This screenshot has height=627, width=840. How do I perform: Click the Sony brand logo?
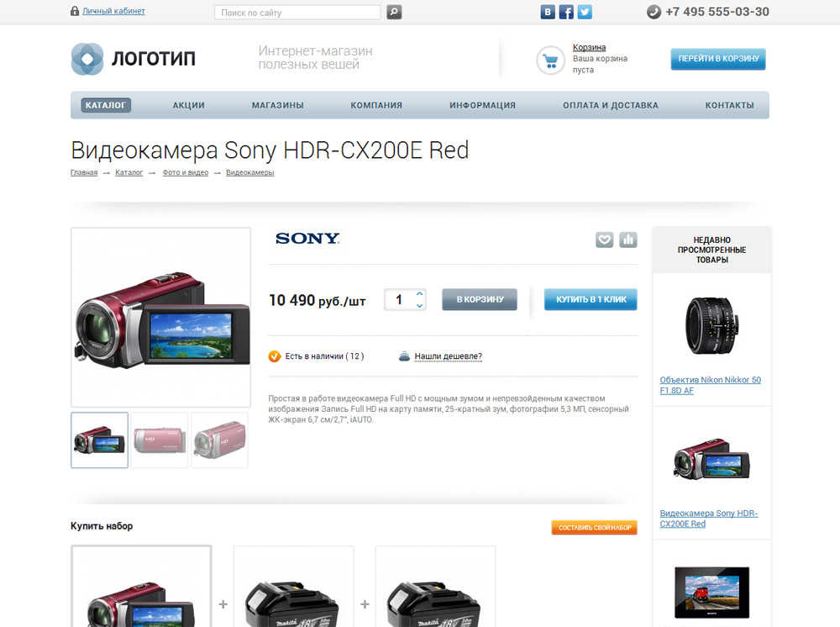pos(307,239)
